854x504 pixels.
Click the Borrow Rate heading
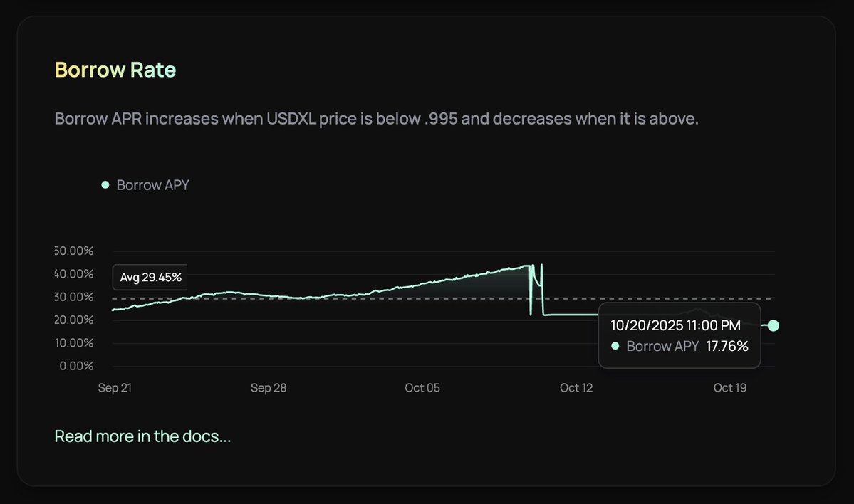(x=115, y=70)
